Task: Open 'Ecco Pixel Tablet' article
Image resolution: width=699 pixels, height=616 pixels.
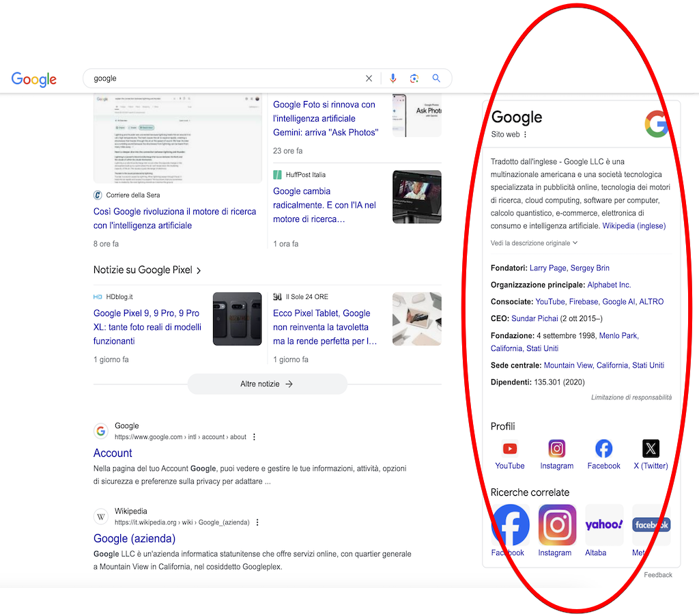Action: (325, 327)
